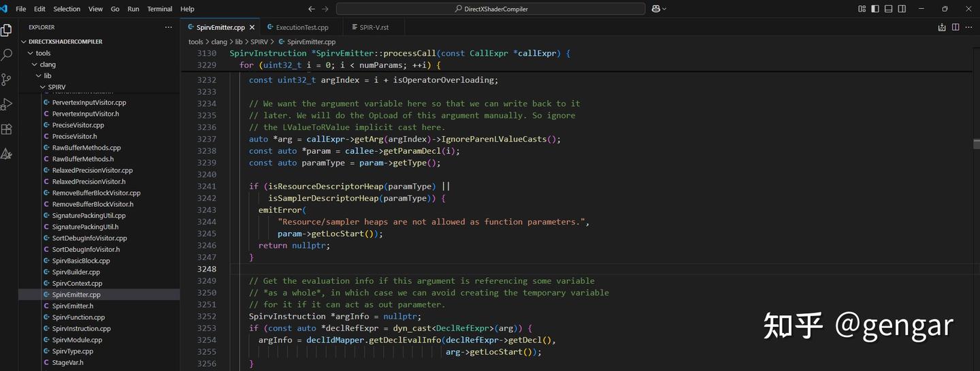Image resolution: width=980 pixels, height=371 pixels.
Task: Toggle secondary side bar visibility
Action: (x=902, y=9)
